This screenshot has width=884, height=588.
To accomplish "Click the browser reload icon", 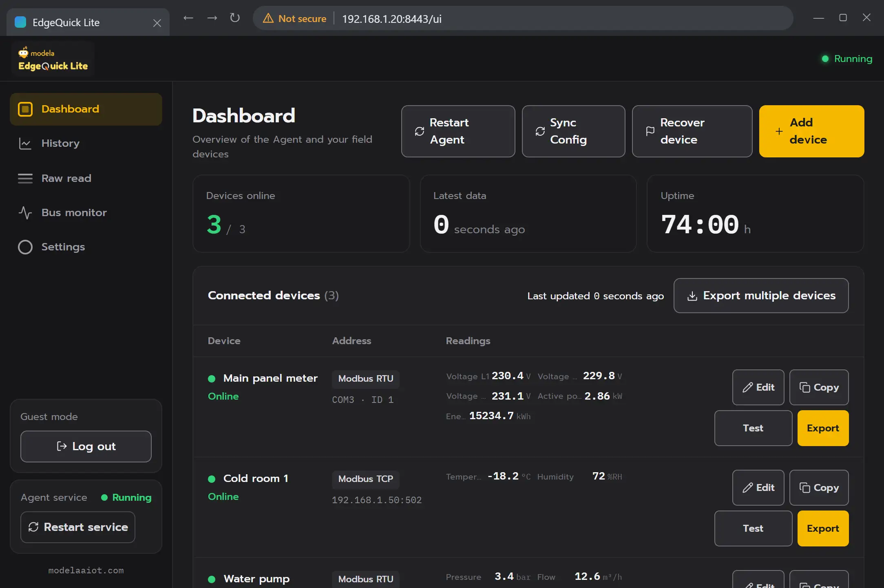I will click(235, 18).
